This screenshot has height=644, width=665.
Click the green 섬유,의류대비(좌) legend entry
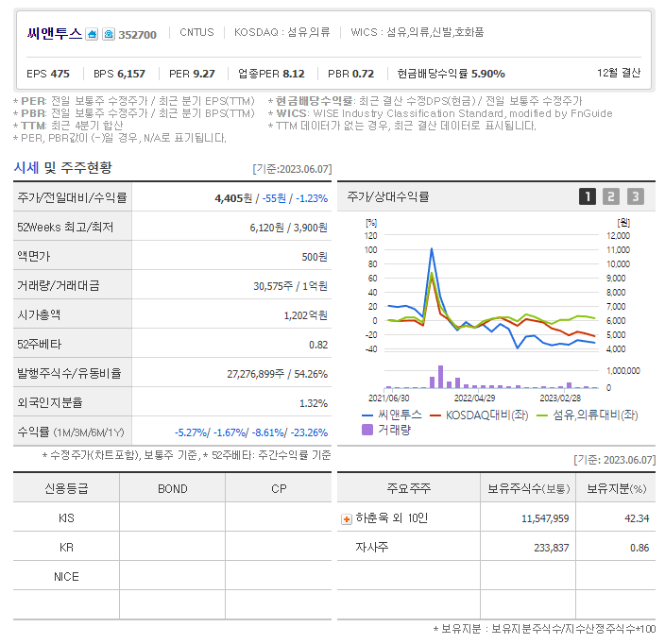(x=588, y=415)
